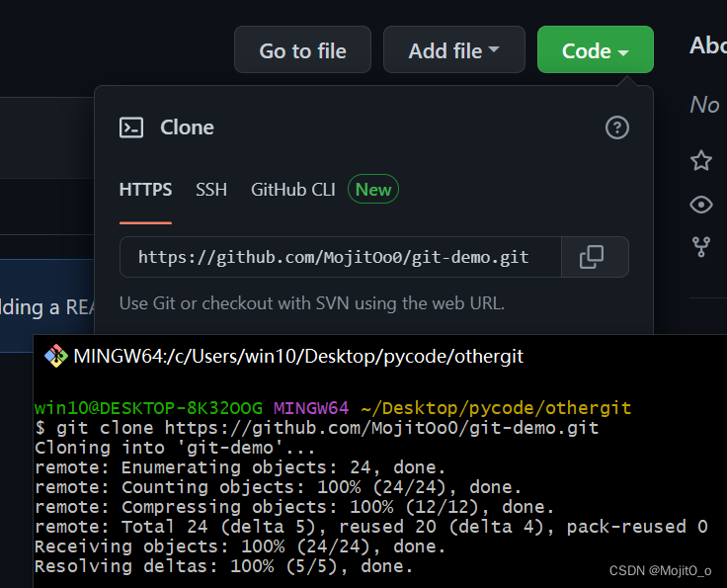The height and width of the screenshot is (588, 727).
Task: Click the "Total 24 (delta 5), reused 20" line
Action: (371, 527)
